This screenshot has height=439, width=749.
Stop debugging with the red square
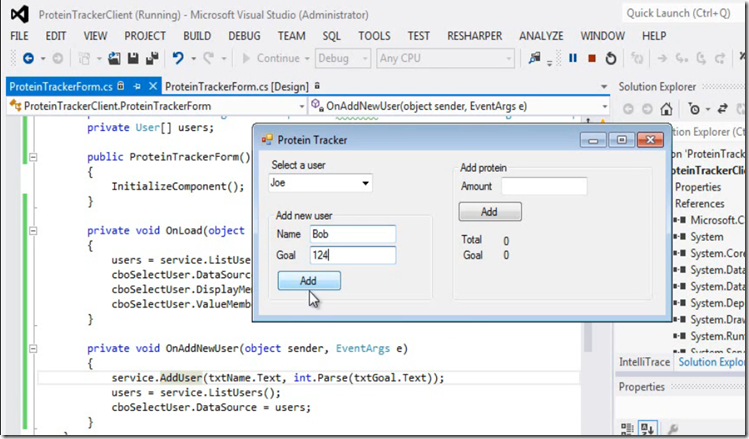(x=592, y=58)
